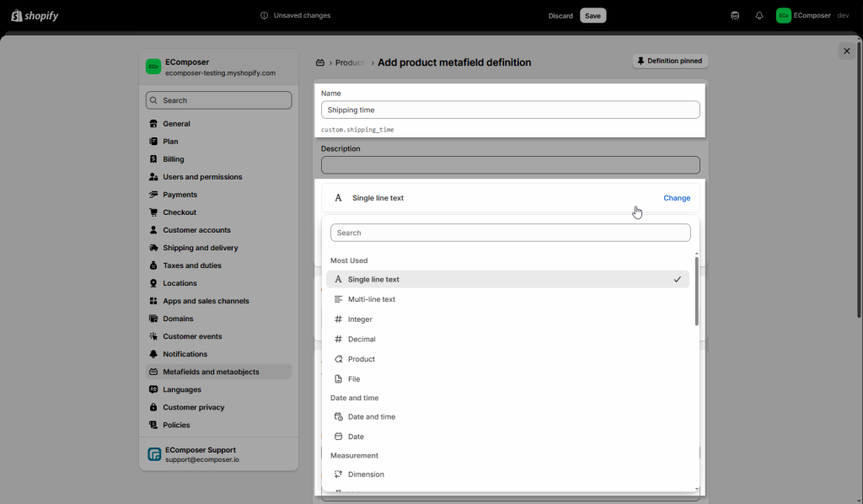Image resolution: width=863 pixels, height=504 pixels.
Task: Click the Policies icon in sidebar
Action: pos(153,425)
